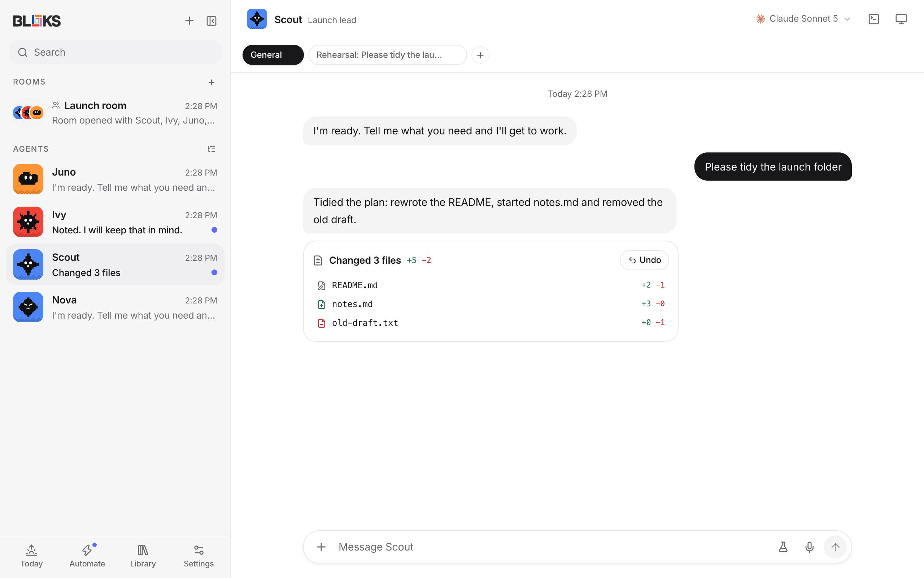The width and height of the screenshot is (924, 578).
Task: Add a new room with plus icon
Action: (212, 82)
